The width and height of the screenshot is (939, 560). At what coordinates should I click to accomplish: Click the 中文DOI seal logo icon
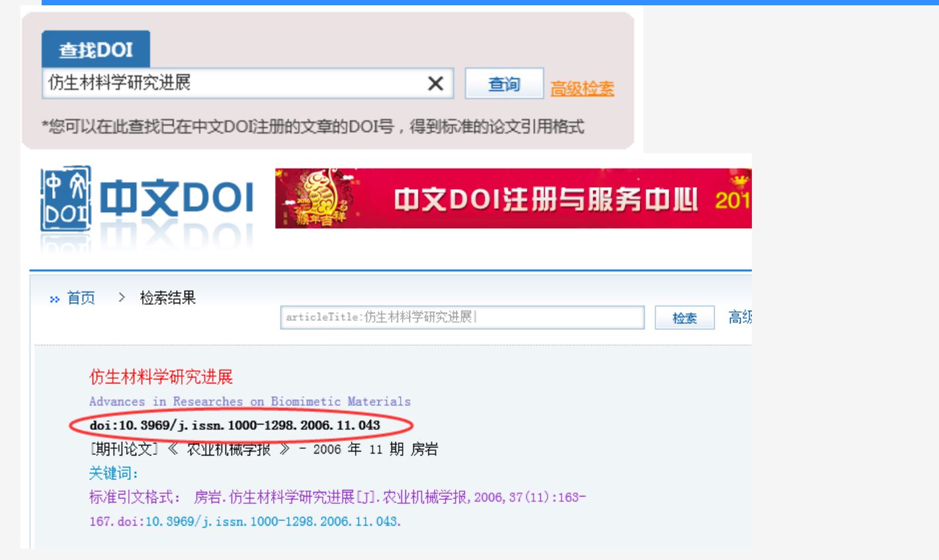click(x=65, y=198)
